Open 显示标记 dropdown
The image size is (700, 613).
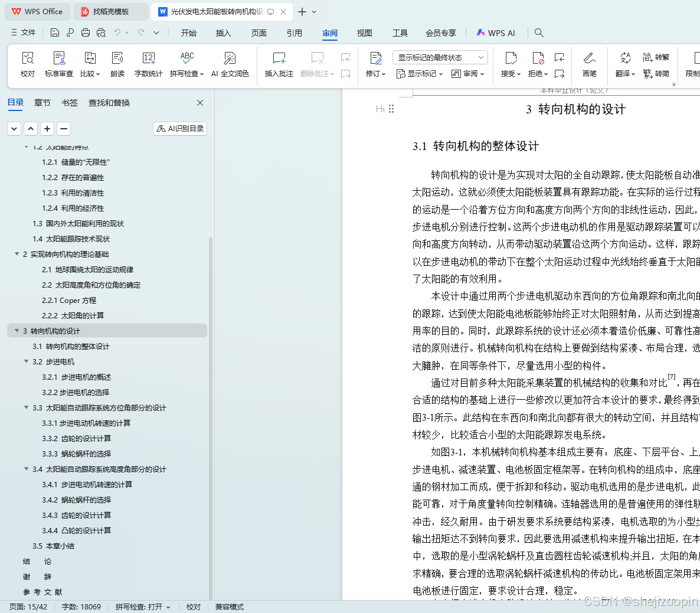pyautogui.click(x=420, y=74)
